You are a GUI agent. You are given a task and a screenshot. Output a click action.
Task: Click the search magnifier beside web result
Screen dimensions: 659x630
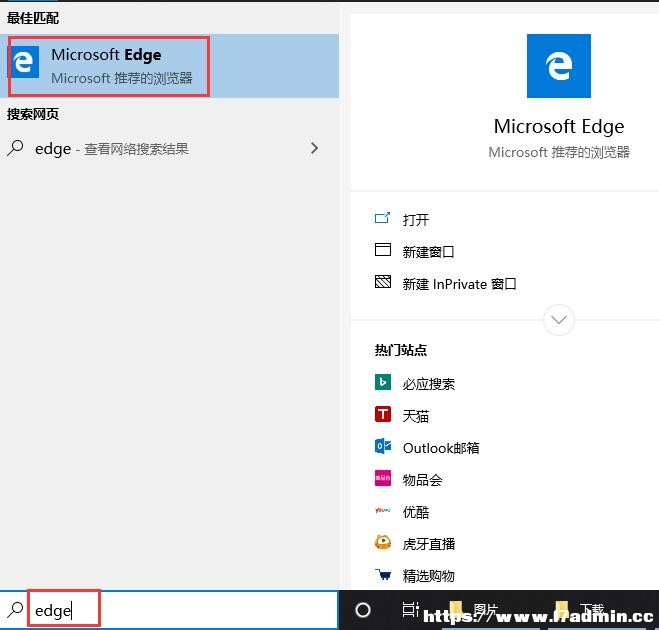point(15,148)
